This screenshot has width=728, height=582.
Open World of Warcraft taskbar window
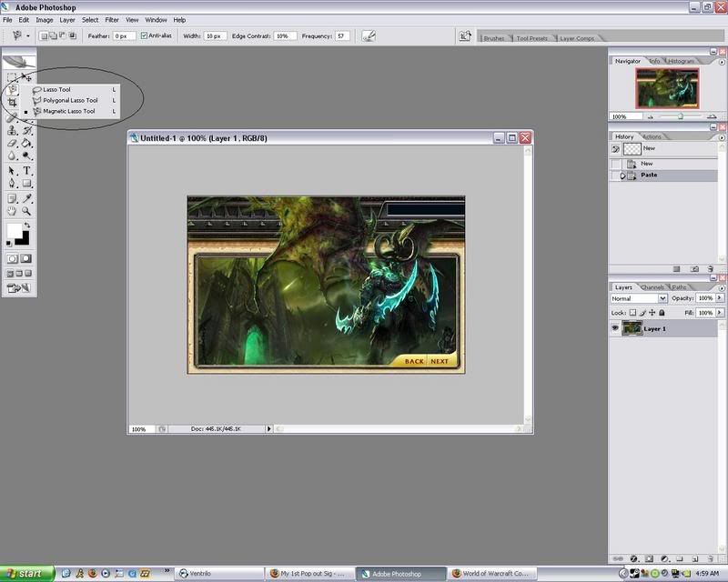493,574
